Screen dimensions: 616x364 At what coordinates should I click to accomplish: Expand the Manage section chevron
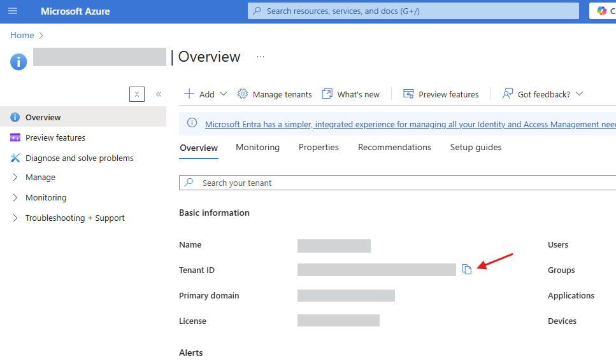click(x=15, y=178)
